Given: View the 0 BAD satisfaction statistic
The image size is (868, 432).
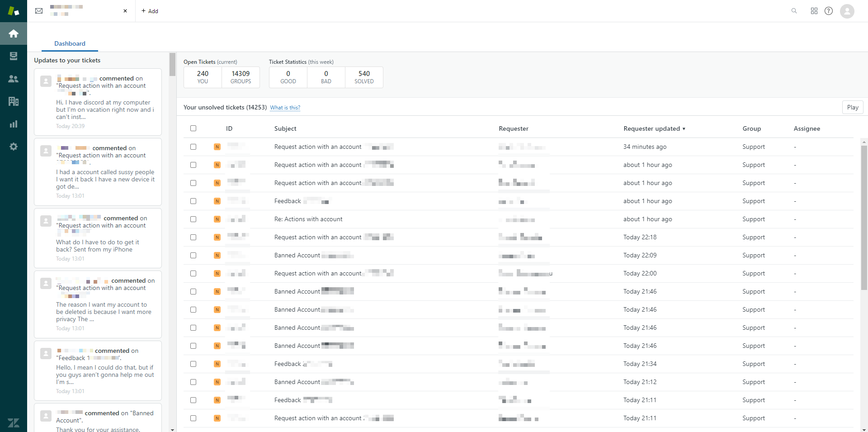Looking at the screenshot, I should tap(326, 77).
